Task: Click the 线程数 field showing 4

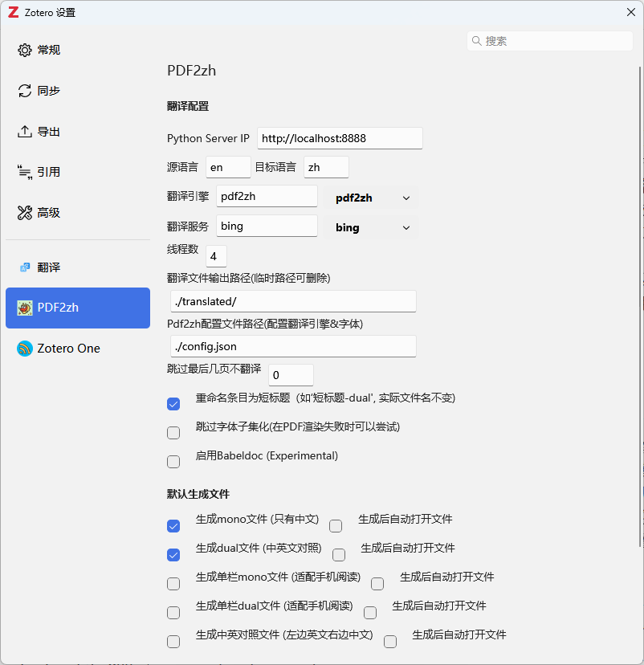Action: pyautogui.click(x=216, y=256)
